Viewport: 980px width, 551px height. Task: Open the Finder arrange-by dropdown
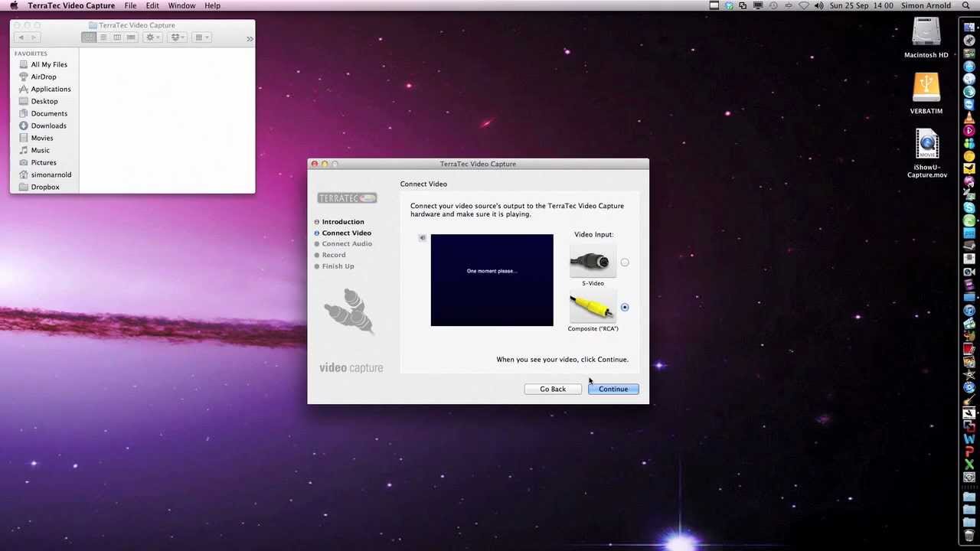(x=201, y=37)
